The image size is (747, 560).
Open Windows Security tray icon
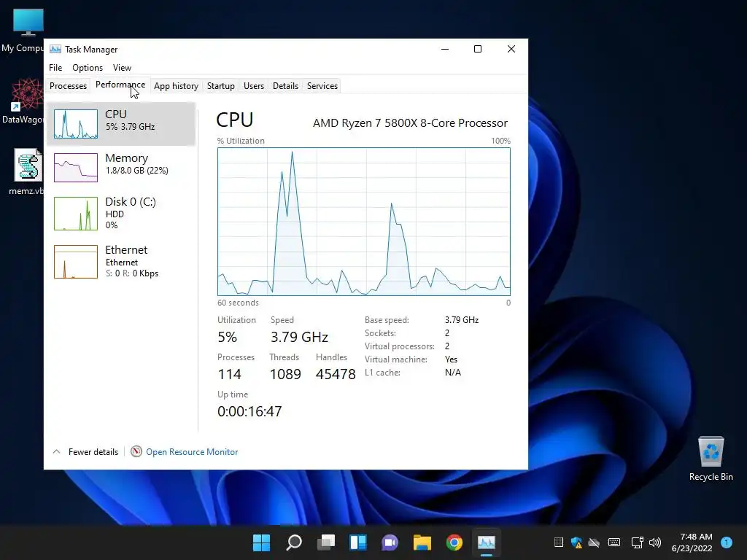click(576, 542)
